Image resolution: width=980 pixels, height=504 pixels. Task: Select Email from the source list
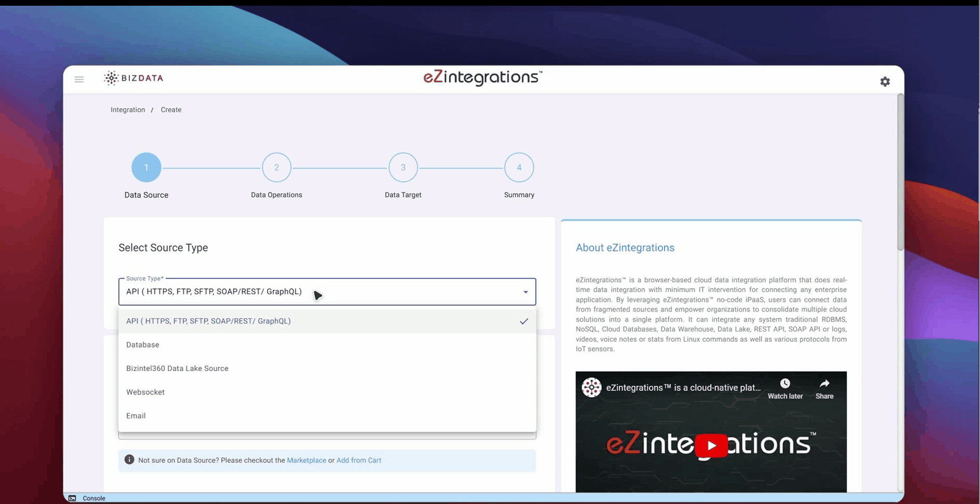tap(136, 415)
